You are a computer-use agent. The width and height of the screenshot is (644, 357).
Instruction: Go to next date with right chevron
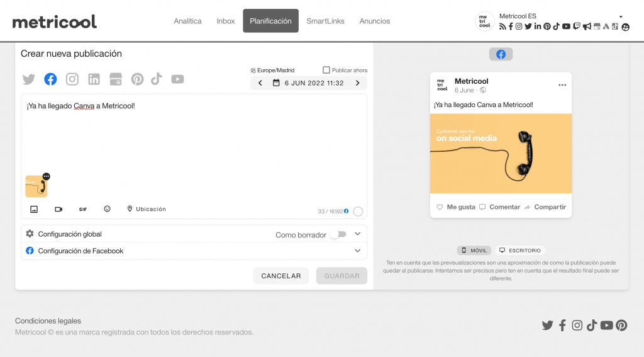[358, 83]
